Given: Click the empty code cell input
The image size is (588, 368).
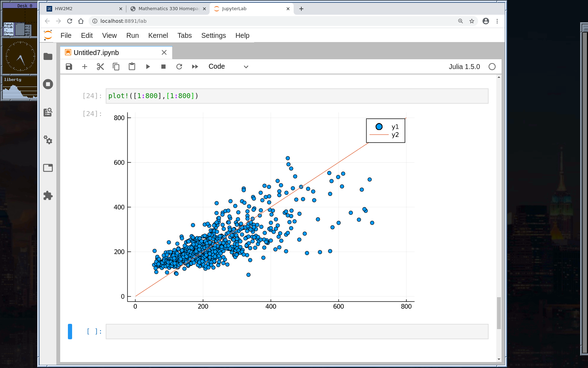Looking at the screenshot, I should pyautogui.click(x=297, y=332).
